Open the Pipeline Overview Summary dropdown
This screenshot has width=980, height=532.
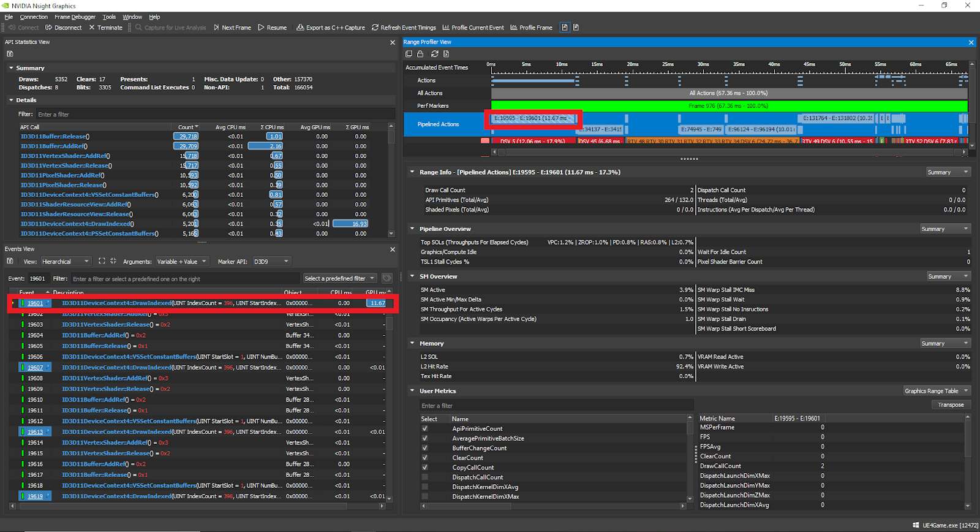coord(946,229)
